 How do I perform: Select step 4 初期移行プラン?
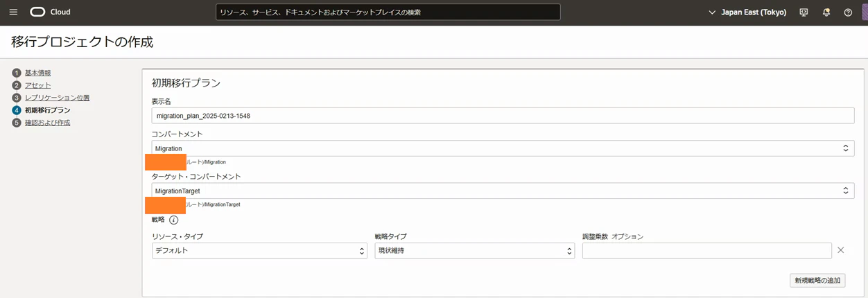pyautogui.click(x=47, y=110)
